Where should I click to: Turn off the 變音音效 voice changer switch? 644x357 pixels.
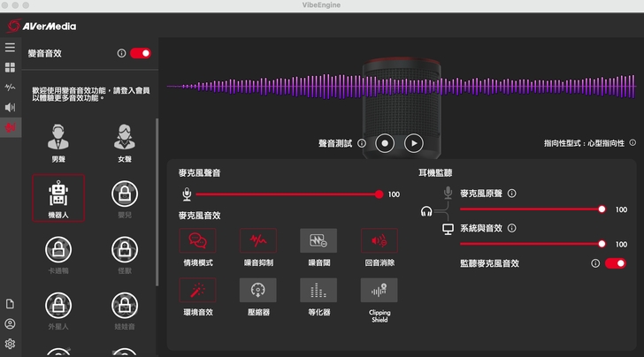[x=141, y=54]
